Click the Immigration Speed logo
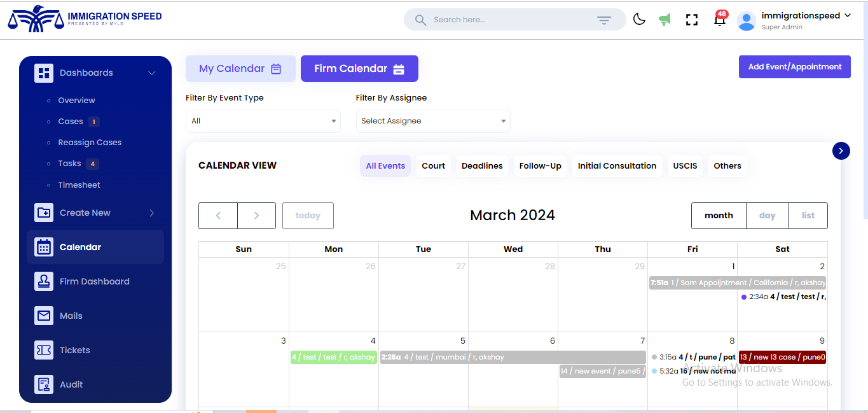 click(85, 19)
